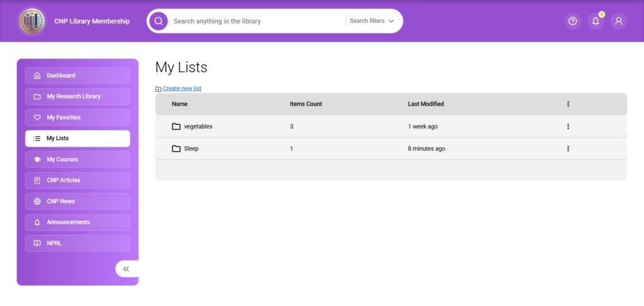Expand the Search filters dropdown
This screenshot has width=644, height=306.
372,21
